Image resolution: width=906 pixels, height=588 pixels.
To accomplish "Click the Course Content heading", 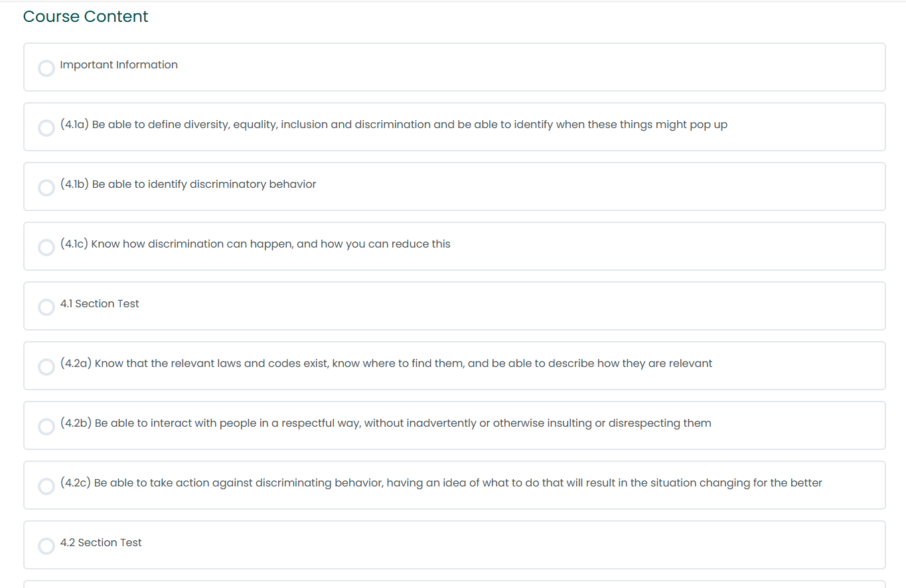I will click(86, 17).
